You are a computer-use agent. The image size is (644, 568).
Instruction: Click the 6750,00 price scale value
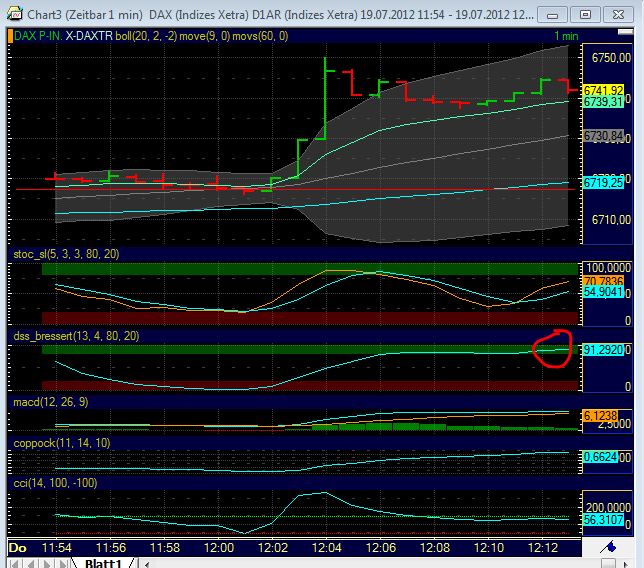coord(611,57)
